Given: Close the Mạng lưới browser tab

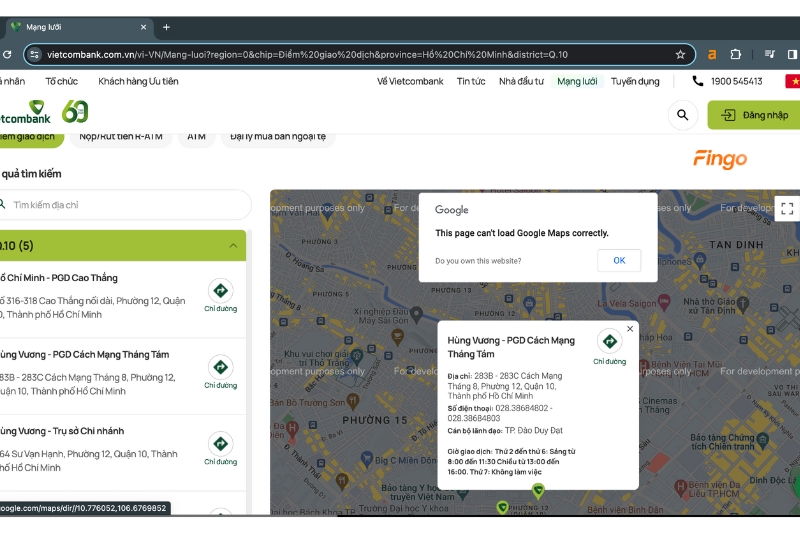Looking at the screenshot, I should click(143, 27).
